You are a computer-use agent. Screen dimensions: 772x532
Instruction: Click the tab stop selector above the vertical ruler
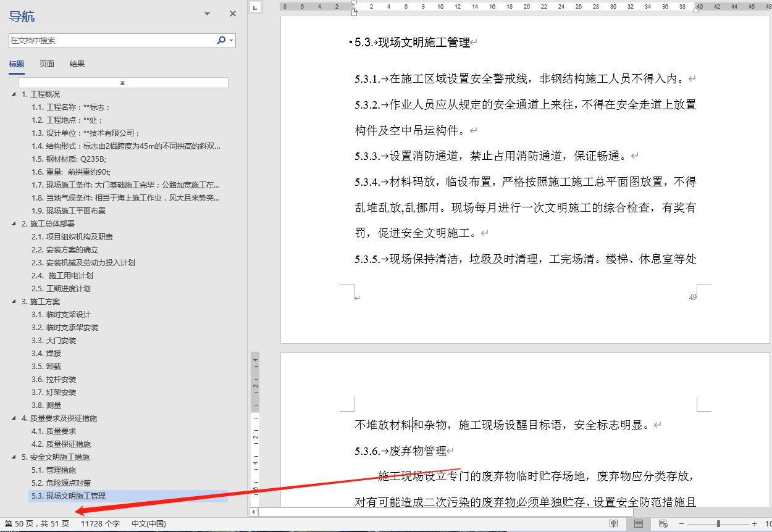click(x=254, y=9)
